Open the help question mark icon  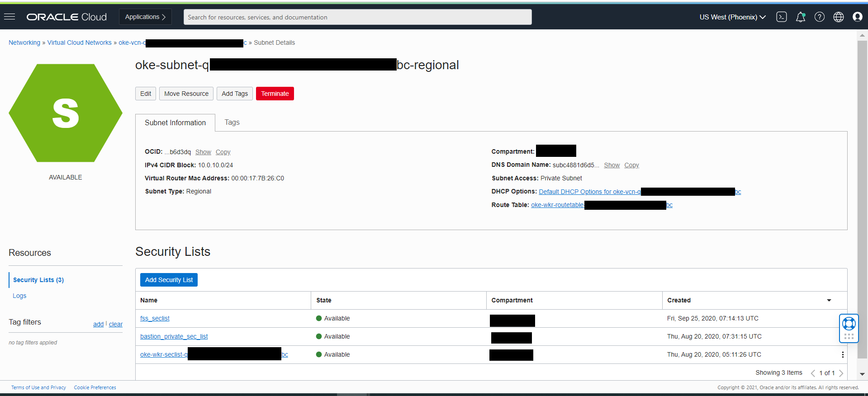[819, 17]
